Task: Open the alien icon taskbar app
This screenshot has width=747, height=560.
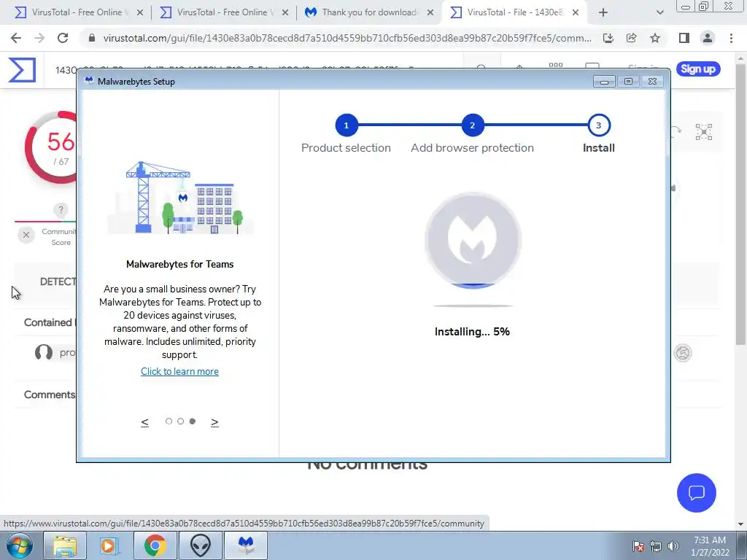Action: click(x=201, y=545)
